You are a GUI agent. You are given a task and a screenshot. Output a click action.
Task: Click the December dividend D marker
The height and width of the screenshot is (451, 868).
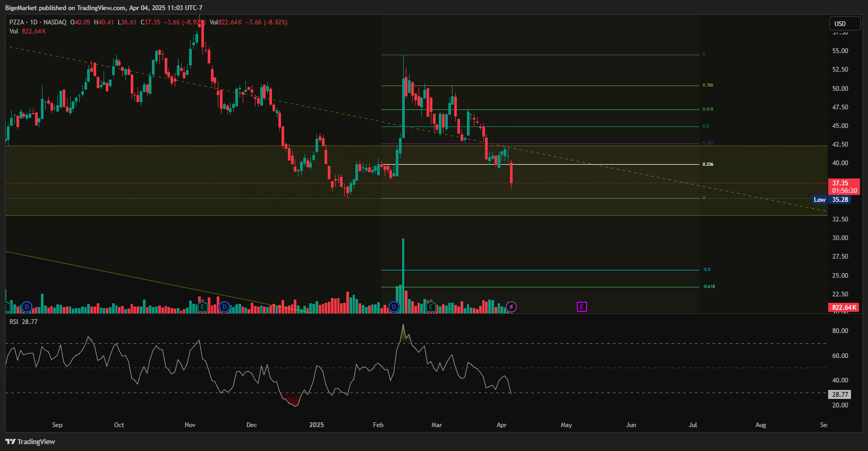(225, 307)
